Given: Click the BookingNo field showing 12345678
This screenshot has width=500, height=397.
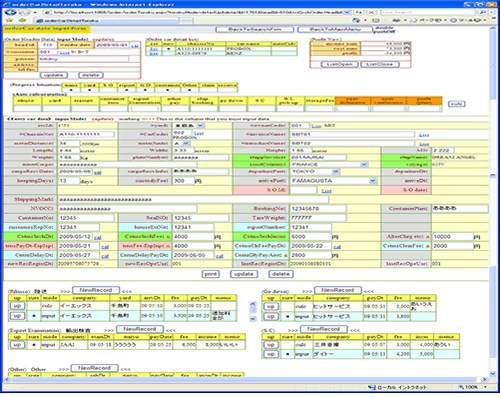Looking at the screenshot, I should click(x=318, y=209).
